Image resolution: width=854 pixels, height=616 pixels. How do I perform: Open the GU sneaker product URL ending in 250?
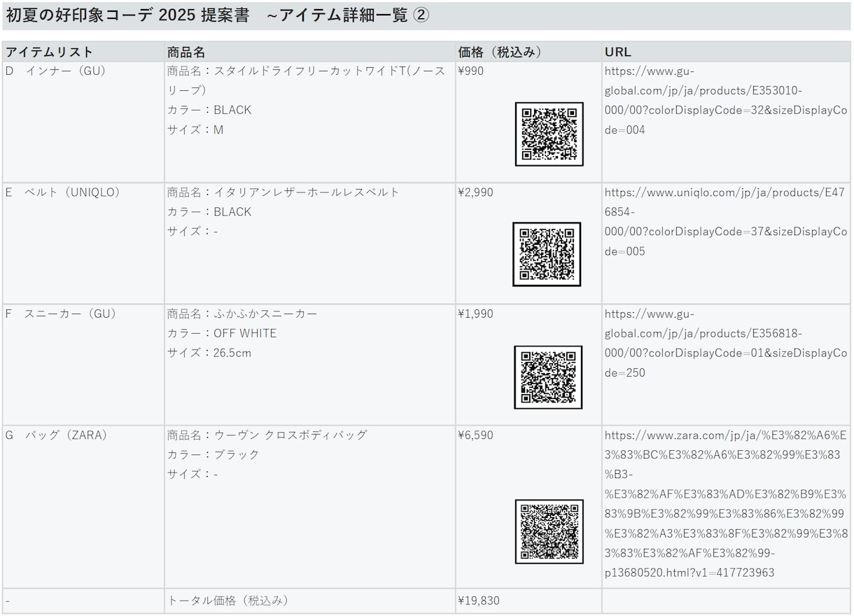pos(726,343)
